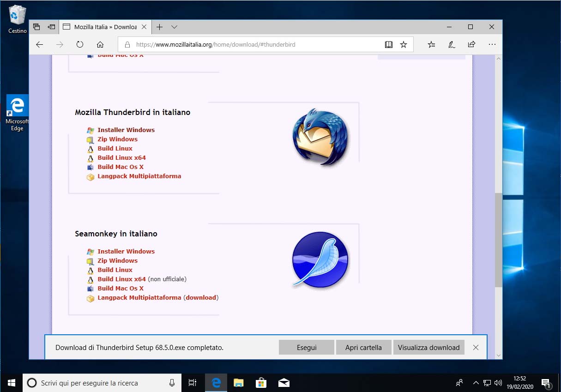Open a new tab with plus button
This screenshot has height=392, width=561.
point(159,27)
